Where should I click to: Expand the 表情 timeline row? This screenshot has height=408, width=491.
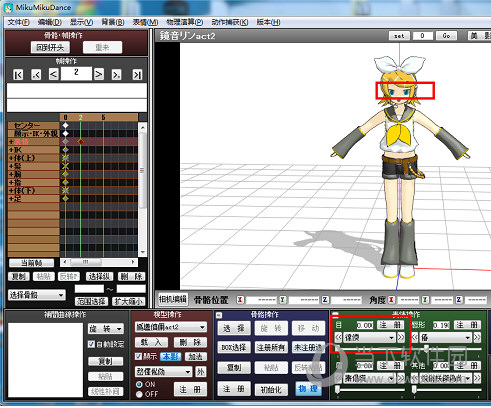11,142
